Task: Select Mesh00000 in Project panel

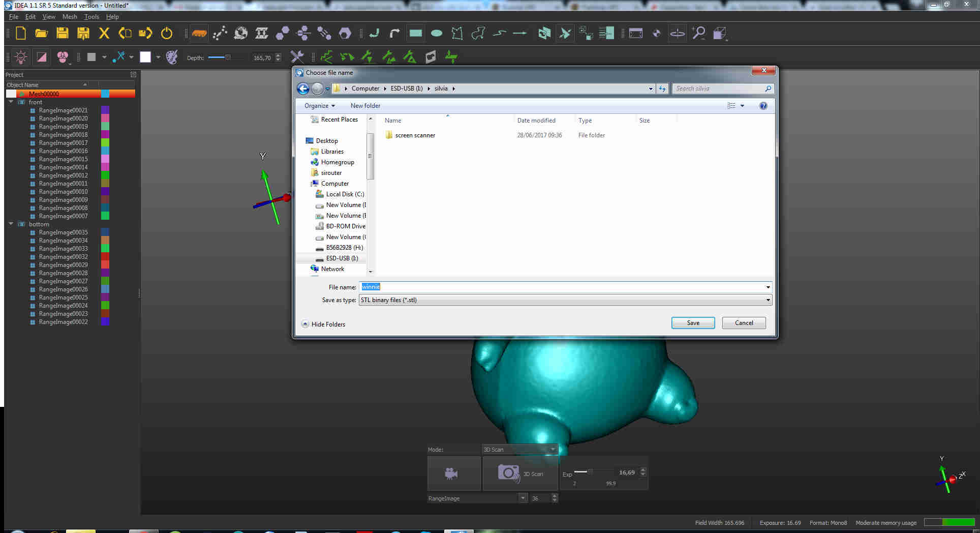Action: [71, 94]
